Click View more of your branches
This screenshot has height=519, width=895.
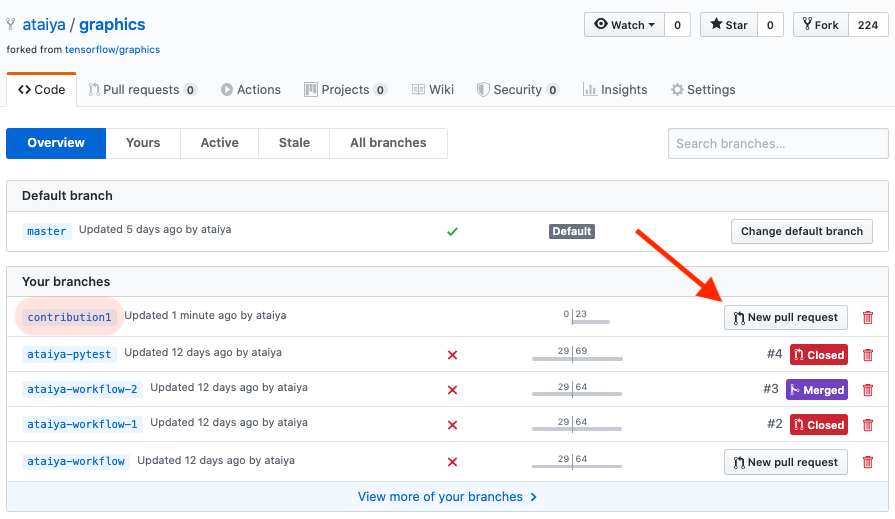tap(448, 497)
